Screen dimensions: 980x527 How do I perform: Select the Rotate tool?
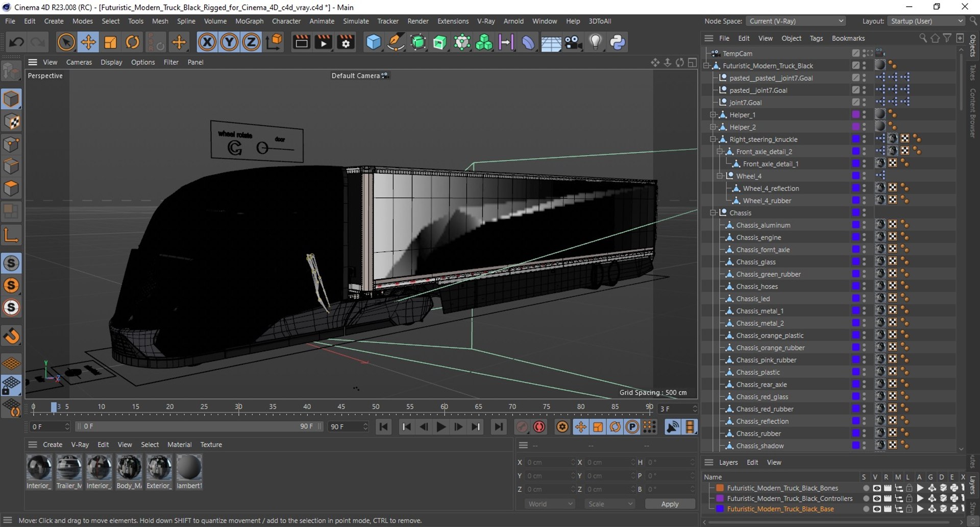point(133,42)
